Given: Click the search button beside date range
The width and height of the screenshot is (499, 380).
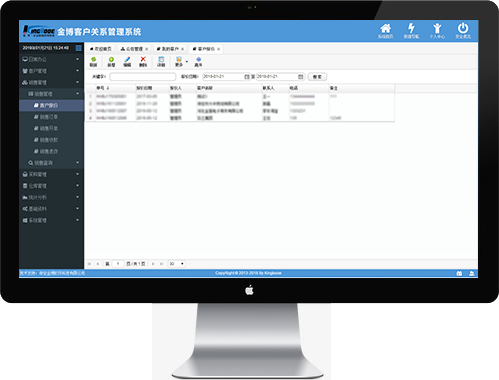Looking at the screenshot, I should point(317,77).
